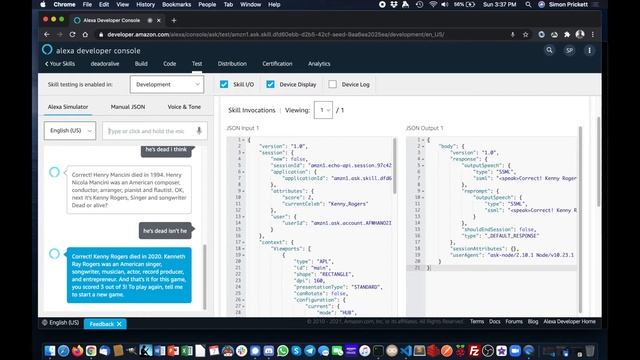Click the JSON Output vertical scrollbar
The width and height of the screenshot is (640, 360).
[580, 219]
